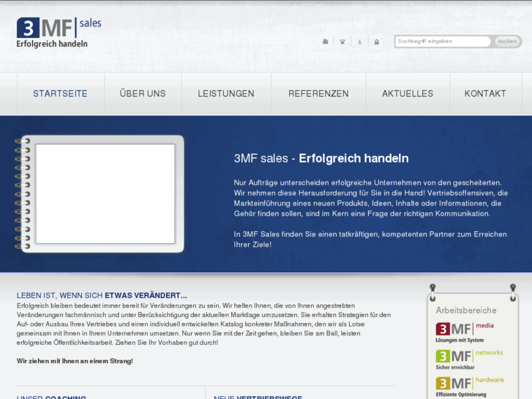Open the Aktuelles menu item
The height and width of the screenshot is (399, 532).
(408, 94)
